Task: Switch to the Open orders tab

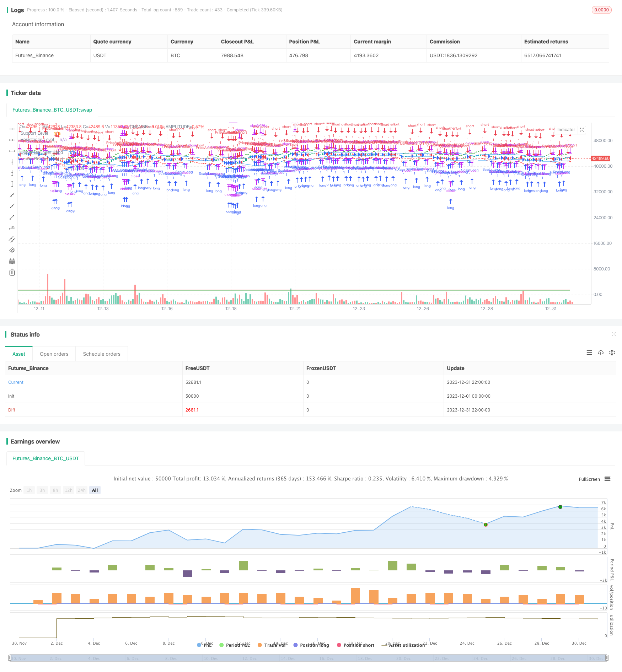Action: pos(54,354)
